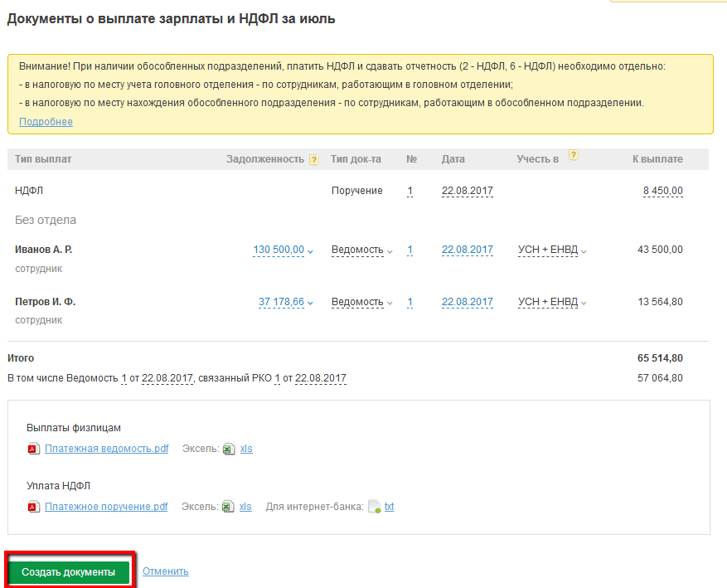Click the Excel icon in Выплаты физлицам row
727x588 pixels.
click(x=229, y=449)
